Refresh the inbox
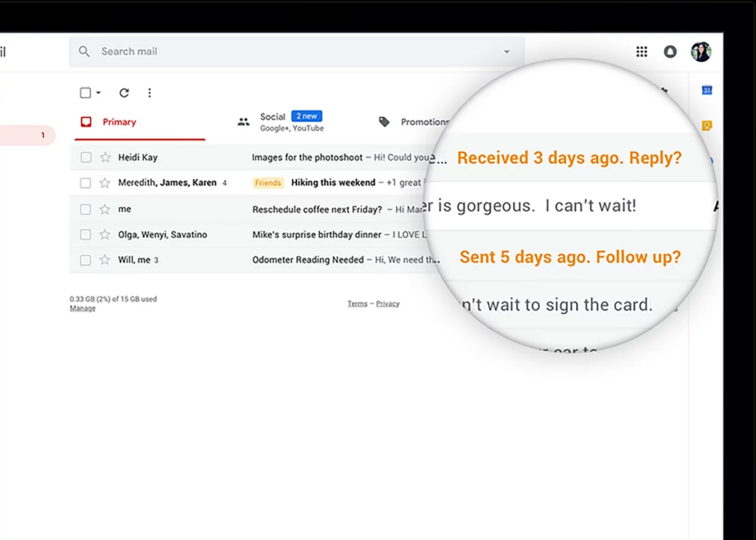 (124, 92)
